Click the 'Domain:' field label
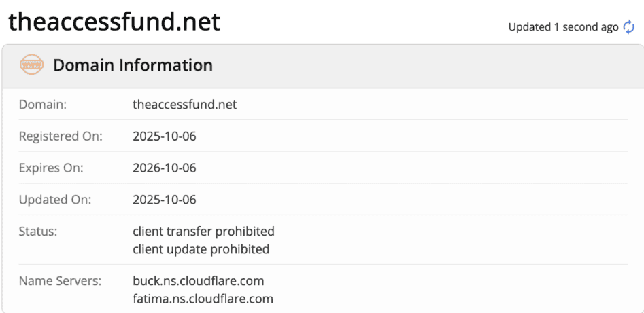This screenshot has height=313, width=644. [43, 105]
